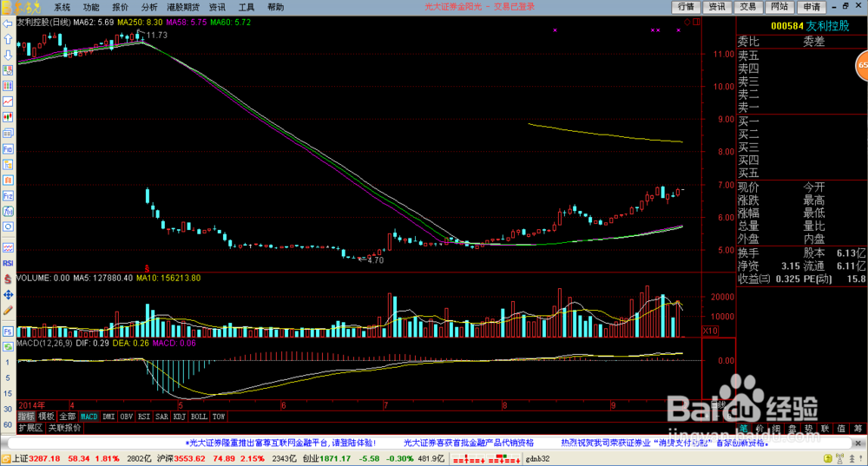
Task: Select the TOW indicator tab
Action: 219,417
